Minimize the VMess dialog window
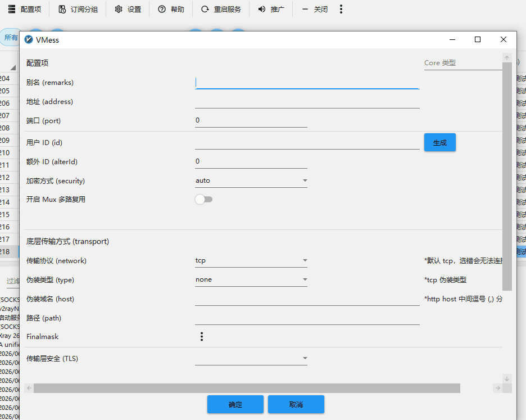The height and width of the screenshot is (420, 526). 452,39
